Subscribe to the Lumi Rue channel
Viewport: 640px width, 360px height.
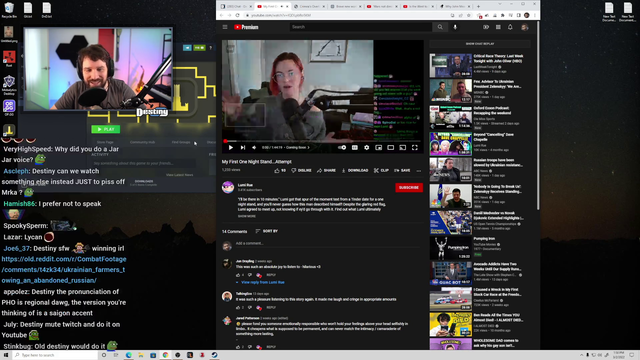click(x=409, y=187)
